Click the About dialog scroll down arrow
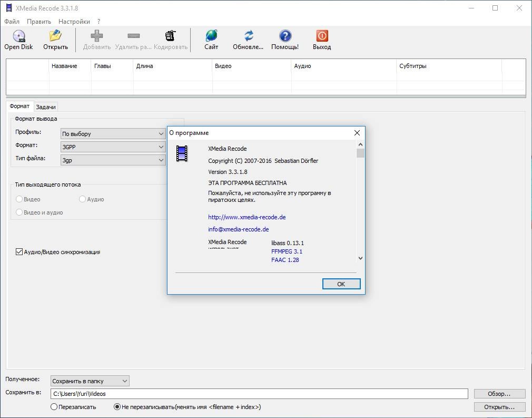The height and width of the screenshot is (418, 532). (x=360, y=258)
